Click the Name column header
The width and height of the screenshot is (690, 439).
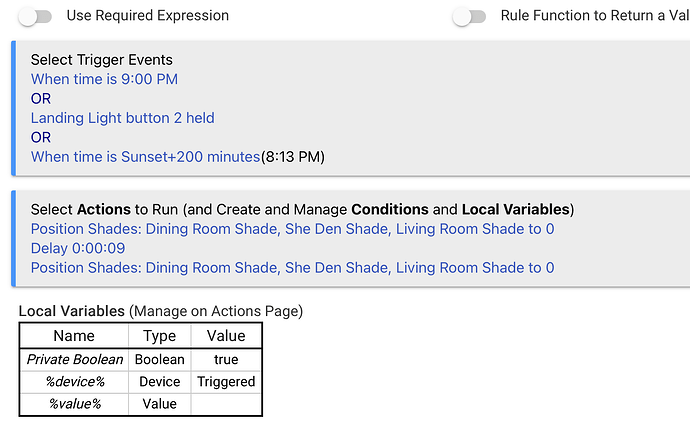click(75, 336)
